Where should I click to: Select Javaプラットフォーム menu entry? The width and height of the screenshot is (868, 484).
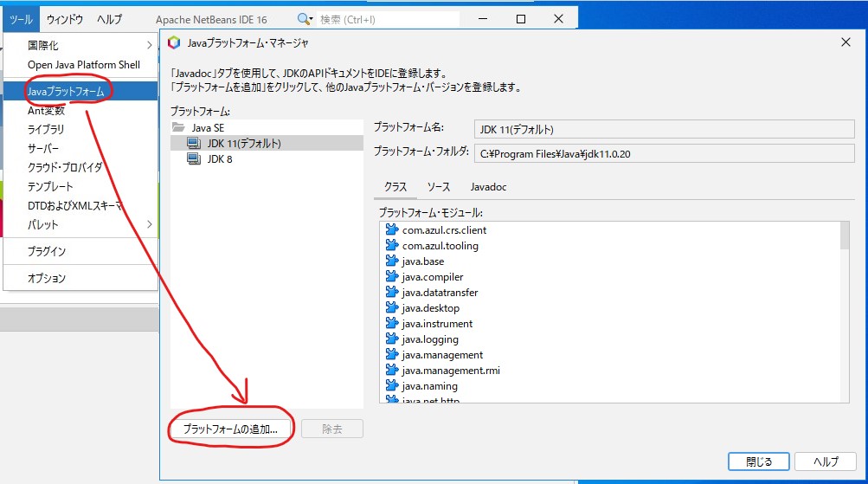pyautogui.click(x=80, y=92)
